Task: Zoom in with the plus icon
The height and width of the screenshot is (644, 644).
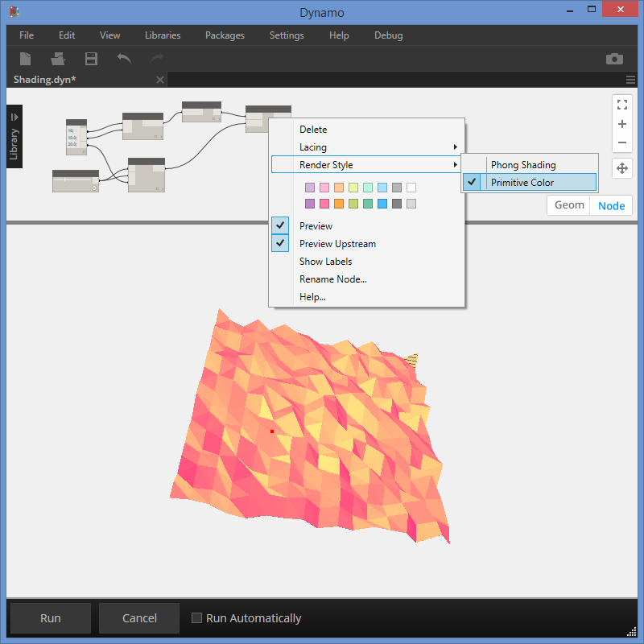Action: point(621,124)
